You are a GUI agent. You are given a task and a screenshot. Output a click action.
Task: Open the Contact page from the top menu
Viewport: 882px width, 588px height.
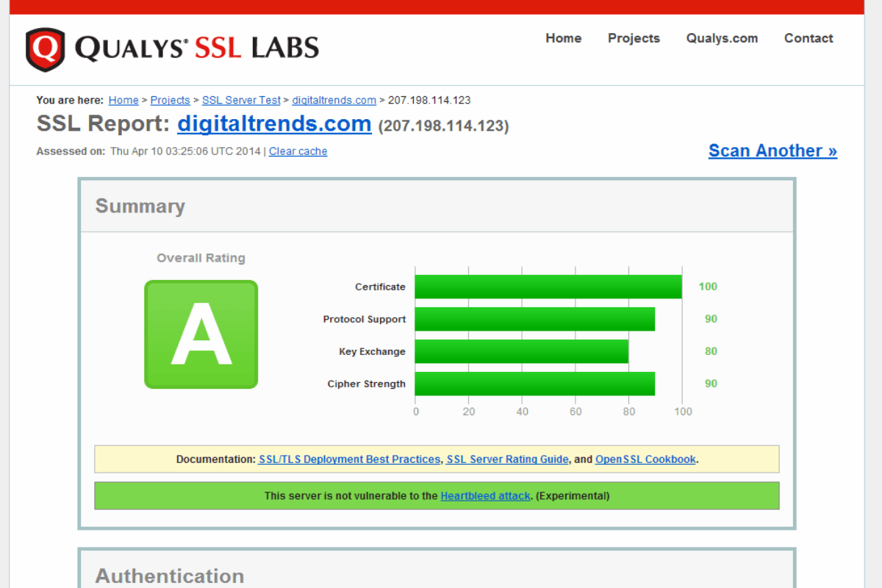808,38
